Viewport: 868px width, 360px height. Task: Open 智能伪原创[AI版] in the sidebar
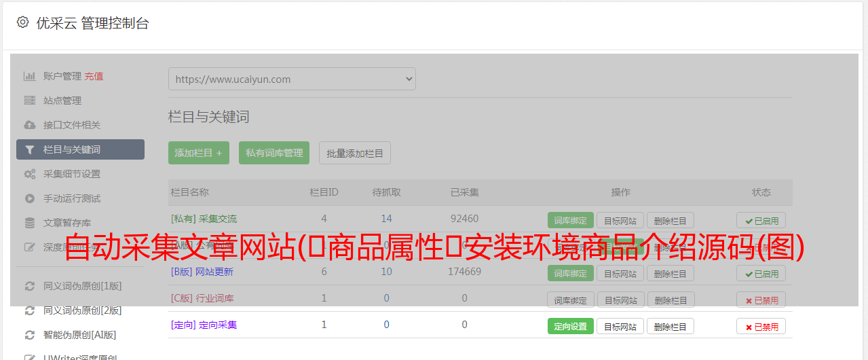point(80,335)
